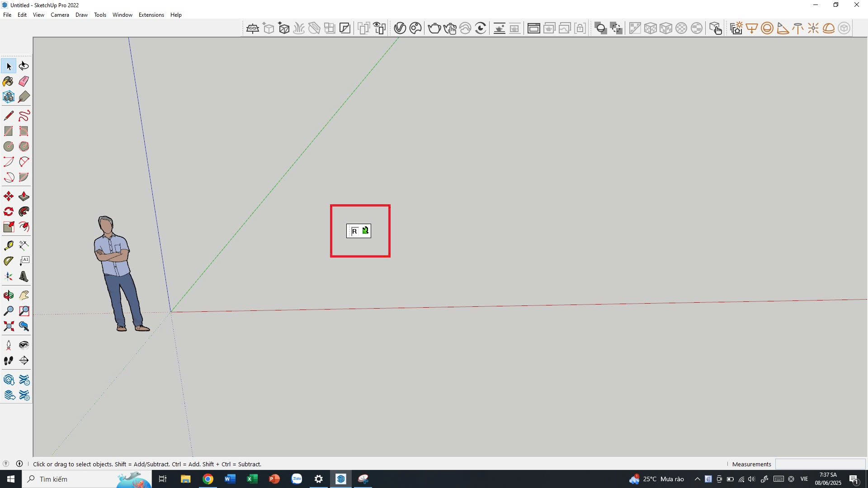Image resolution: width=868 pixels, height=488 pixels.
Task: Start V-Ray teapot render button
Action: [434, 28]
